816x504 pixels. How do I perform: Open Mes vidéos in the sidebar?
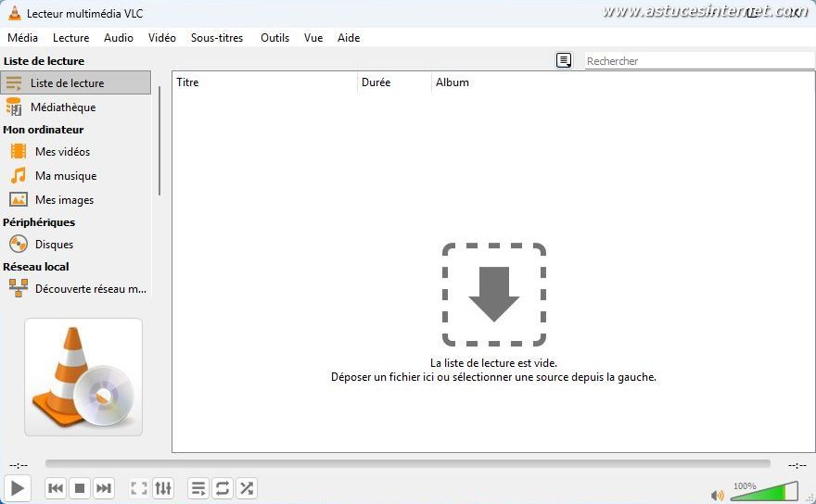coord(62,152)
